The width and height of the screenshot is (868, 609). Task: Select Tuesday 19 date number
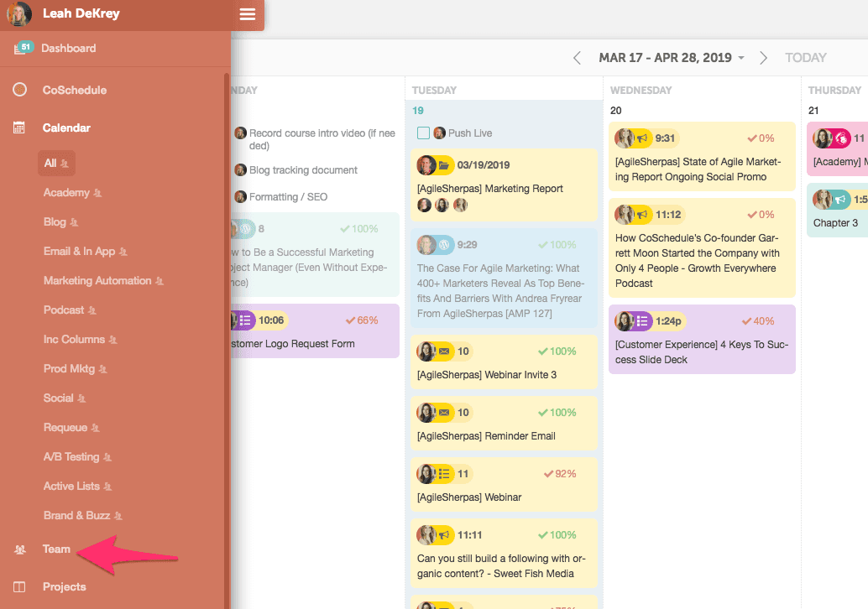[x=418, y=111]
